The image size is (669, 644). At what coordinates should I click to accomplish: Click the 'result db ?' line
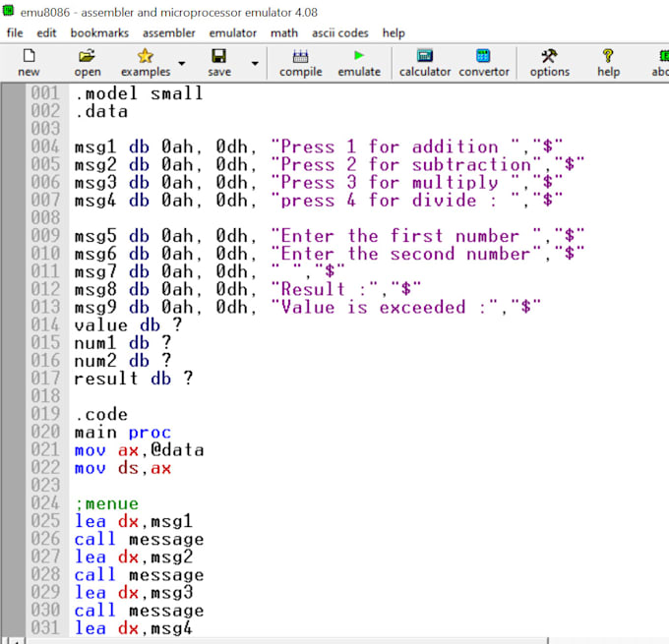(134, 379)
